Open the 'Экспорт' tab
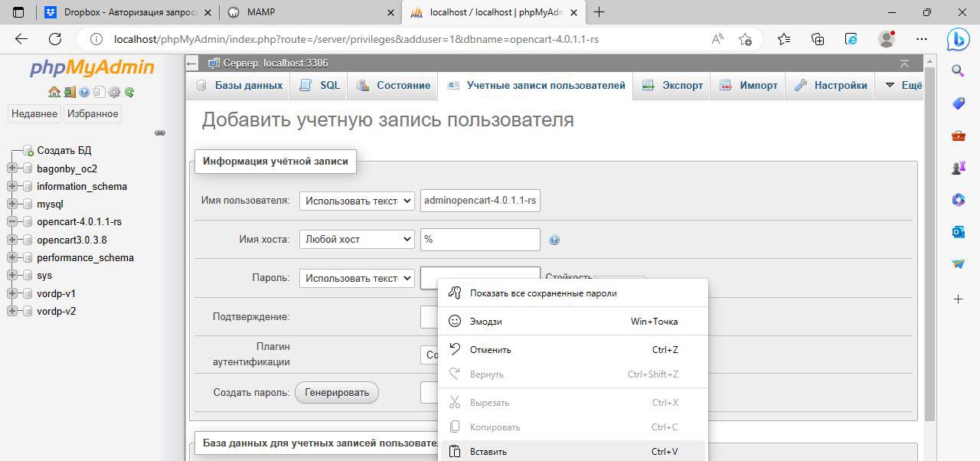 (673, 85)
